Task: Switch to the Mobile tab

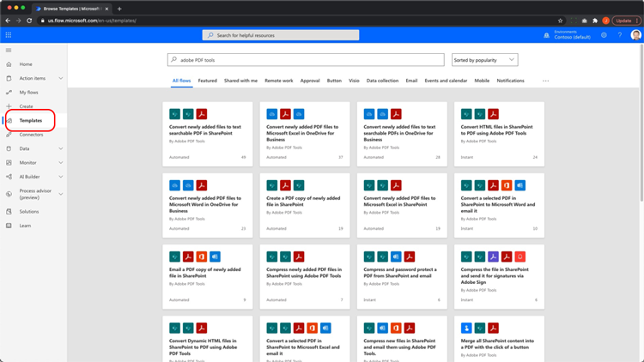Action: click(482, 81)
